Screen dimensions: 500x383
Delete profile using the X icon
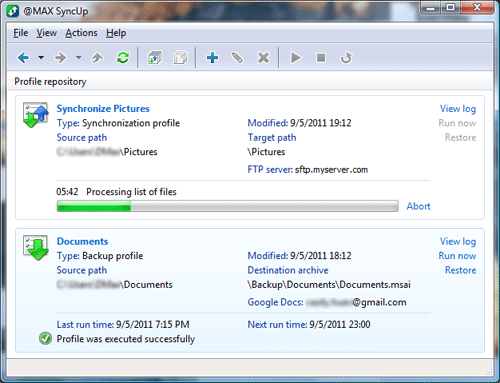(x=263, y=58)
